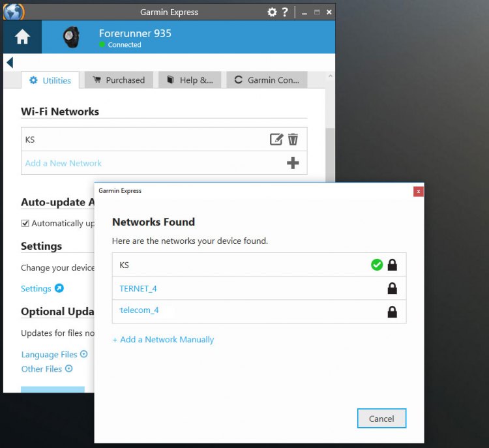Screen dimensions: 489x448
Task: Click Add a Network Manually
Action: click(x=163, y=340)
